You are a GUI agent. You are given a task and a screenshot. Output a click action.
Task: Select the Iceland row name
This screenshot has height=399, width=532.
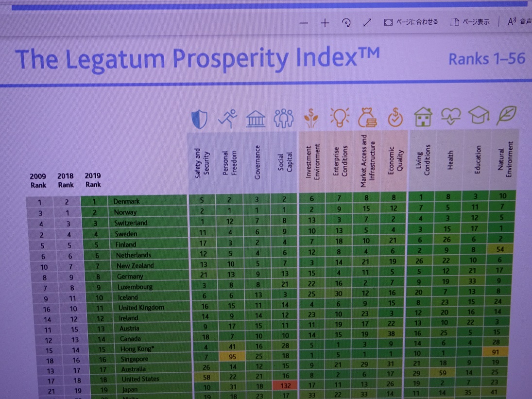click(128, 297)
